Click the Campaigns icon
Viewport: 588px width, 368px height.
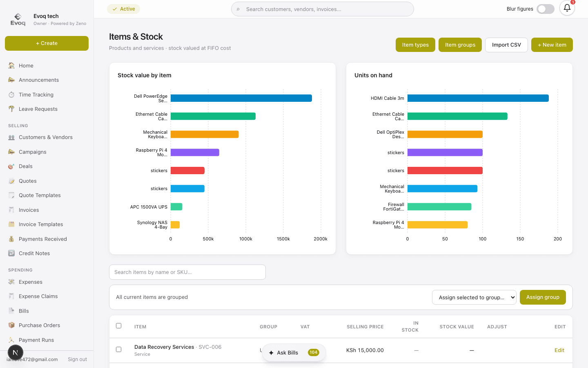pyautogui.click(x=11, y=152)
